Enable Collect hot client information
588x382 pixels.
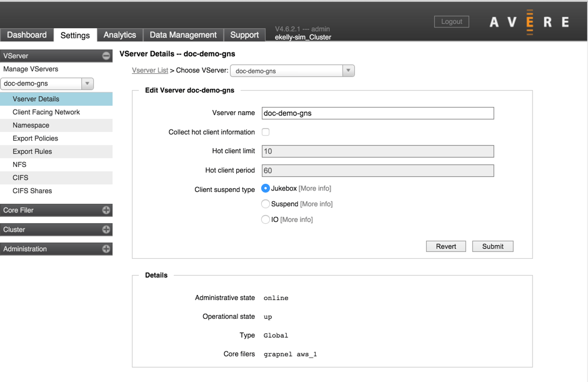click(264, 132)
